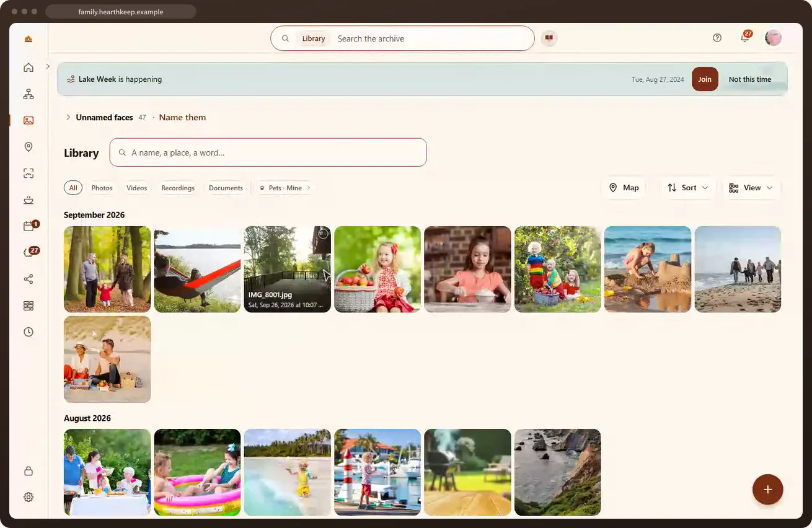Click the help question mark icon

(x=717, y=38)
